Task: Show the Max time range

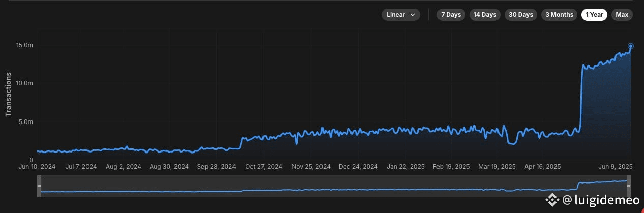Action: [x=622, y=15]
